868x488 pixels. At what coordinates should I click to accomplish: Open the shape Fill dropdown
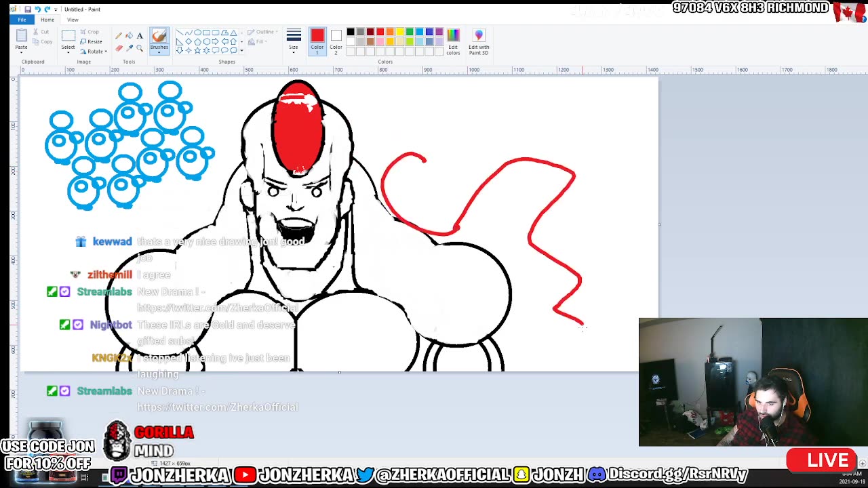tap(256, 42)
